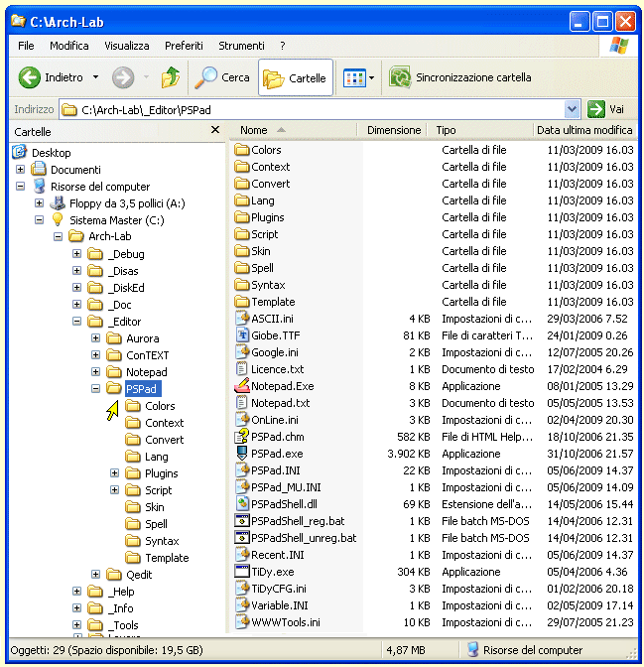This screenshot has height=667, width=644.
Task: Select the Desktop icon in tree
Action: pyautogui.click(x=20, y=152)
